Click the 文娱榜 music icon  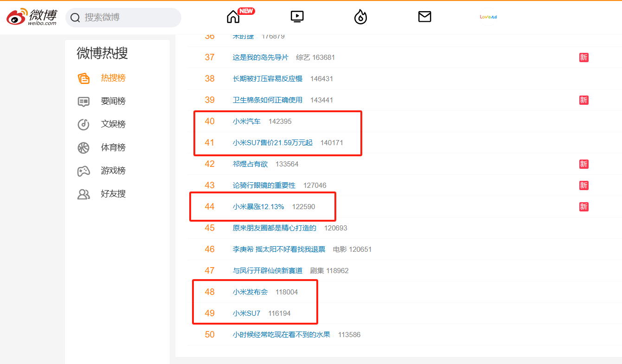83,124
